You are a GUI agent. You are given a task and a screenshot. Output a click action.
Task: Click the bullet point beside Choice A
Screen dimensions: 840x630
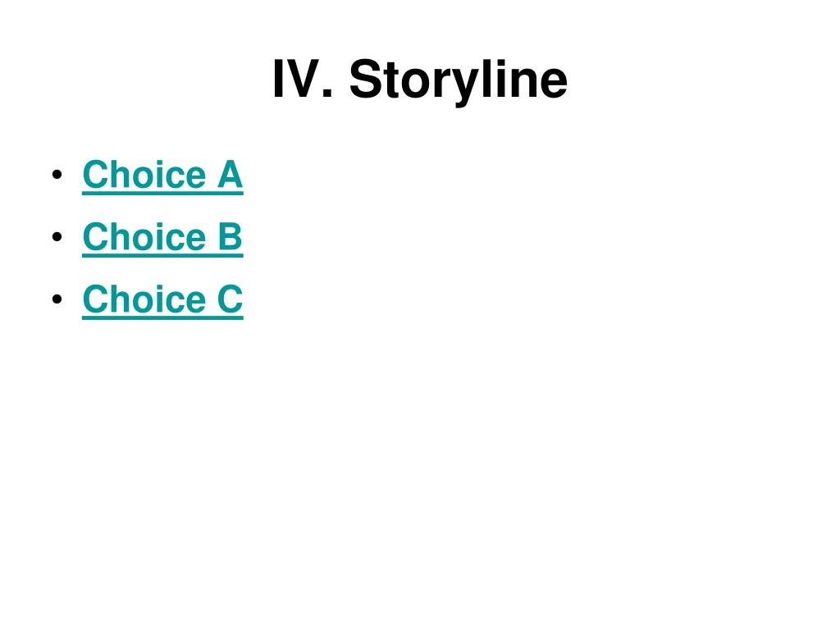pos(57,175)
